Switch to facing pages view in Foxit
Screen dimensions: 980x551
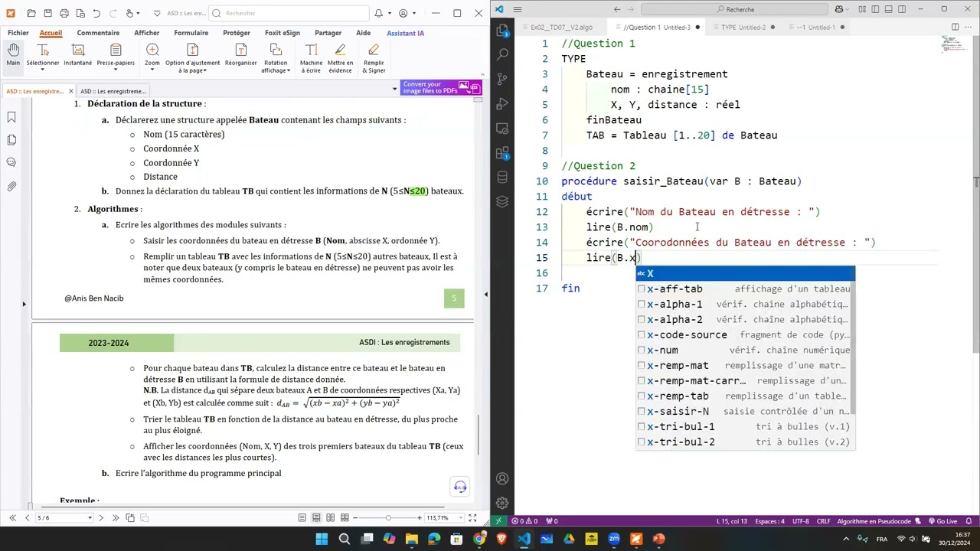pyautogui.click(x=330, y=518)
